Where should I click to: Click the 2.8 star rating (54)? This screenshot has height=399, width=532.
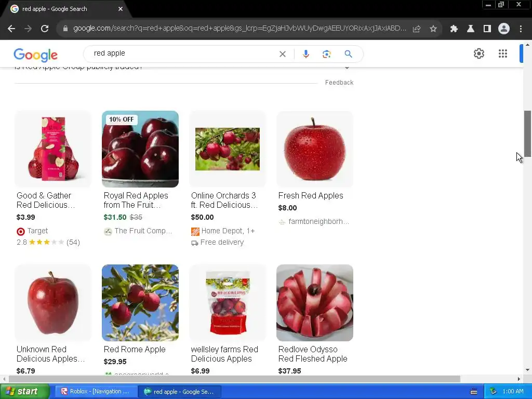48,242
